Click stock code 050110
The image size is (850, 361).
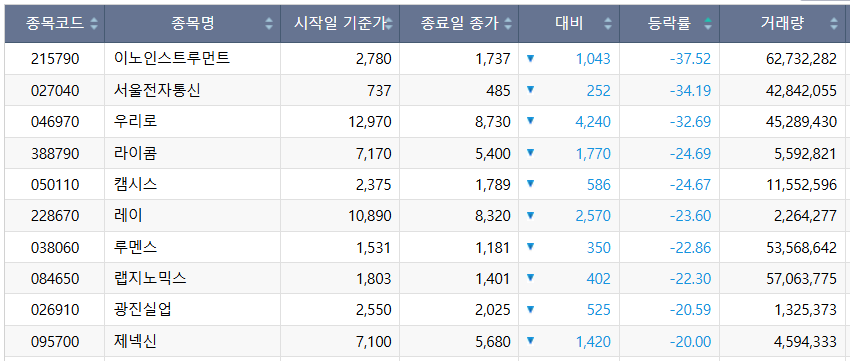(55, 185)
